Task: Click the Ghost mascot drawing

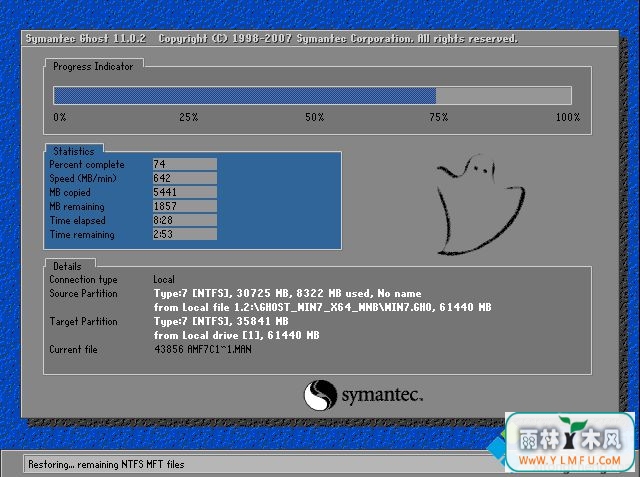Action: click(480, 205)
